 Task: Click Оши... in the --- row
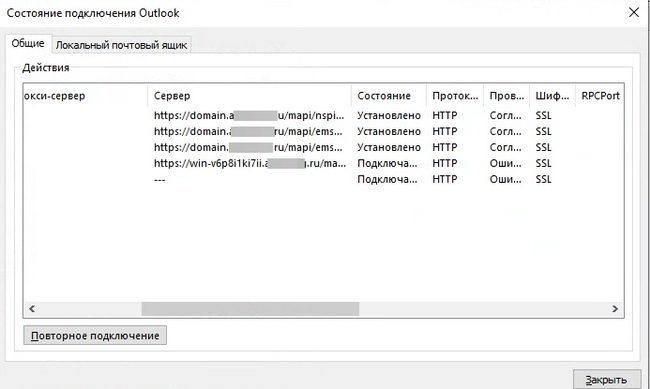(505, 180)
